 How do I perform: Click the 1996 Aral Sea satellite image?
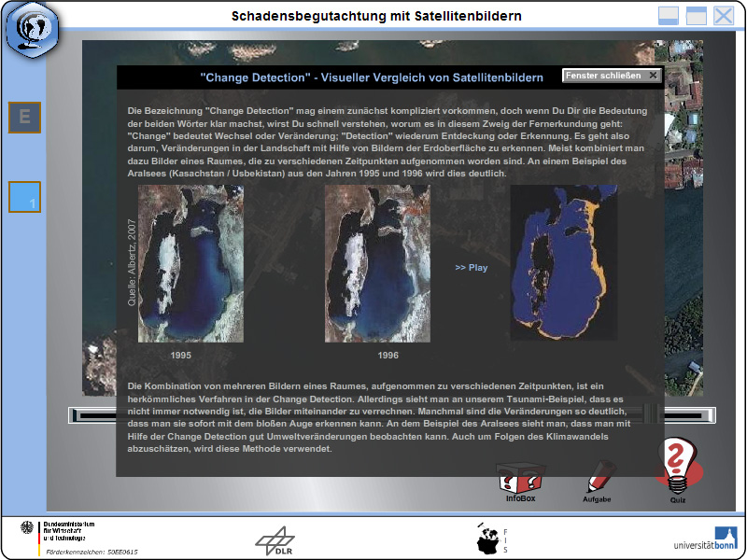pos(377,264)
